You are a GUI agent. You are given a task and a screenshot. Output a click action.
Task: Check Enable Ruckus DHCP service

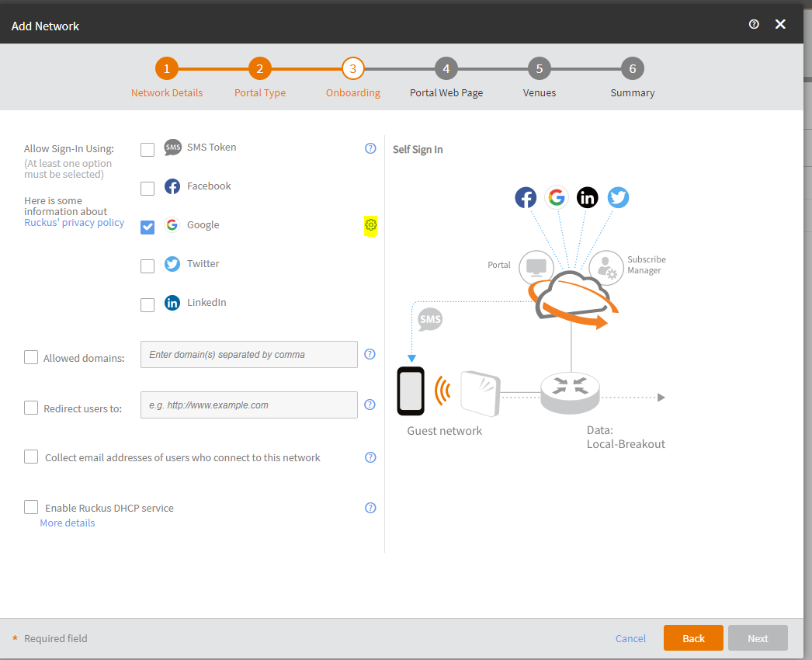pyautogui.click(x=31, y=507)
